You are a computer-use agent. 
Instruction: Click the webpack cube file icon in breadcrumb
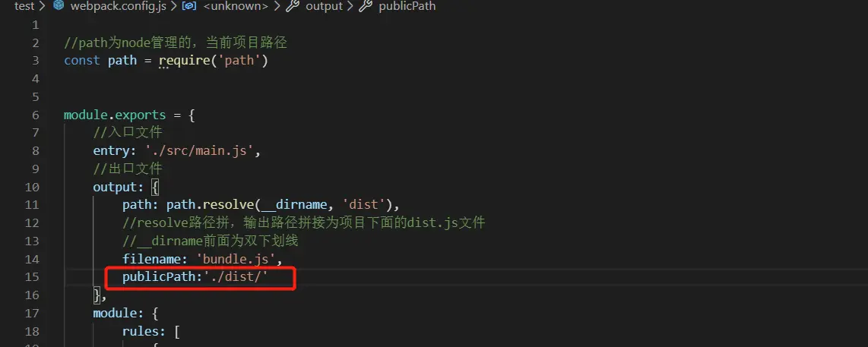point(58,6)
